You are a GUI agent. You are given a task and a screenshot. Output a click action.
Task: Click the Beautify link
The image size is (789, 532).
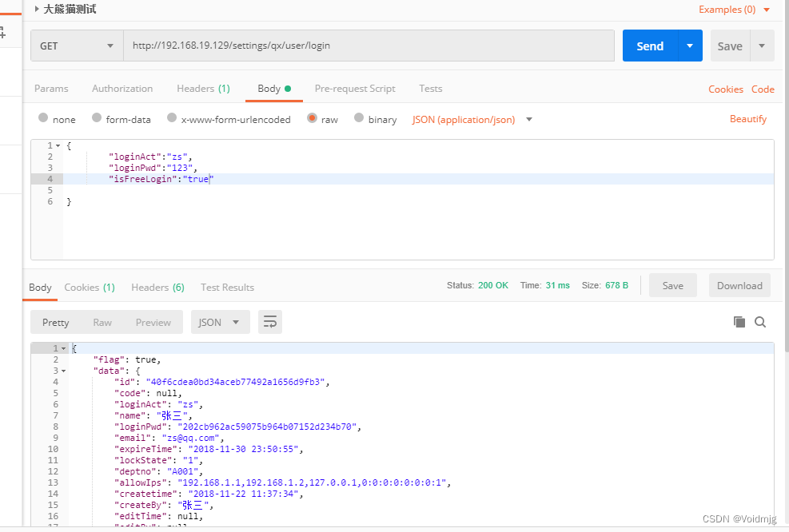pyautogui.click(x=748, y=119)
